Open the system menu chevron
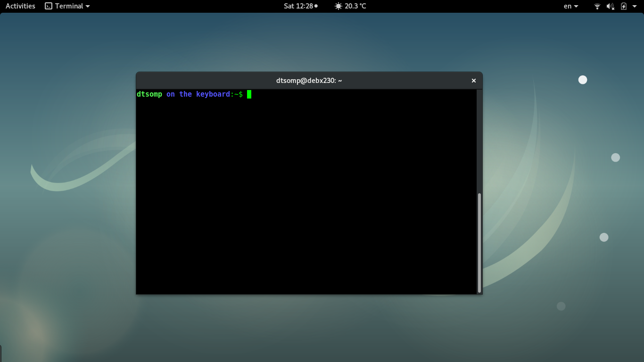The image size is (644, 362). pos(634,6)
